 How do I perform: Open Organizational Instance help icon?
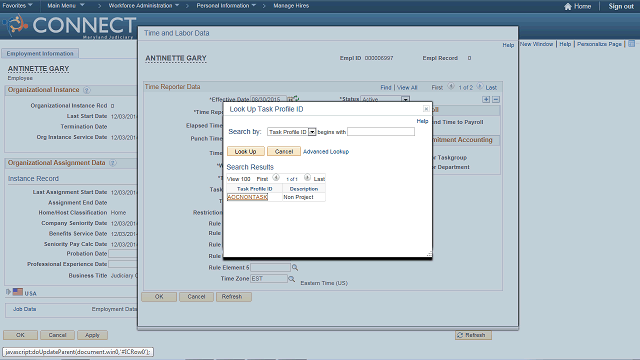coord(87,90)
